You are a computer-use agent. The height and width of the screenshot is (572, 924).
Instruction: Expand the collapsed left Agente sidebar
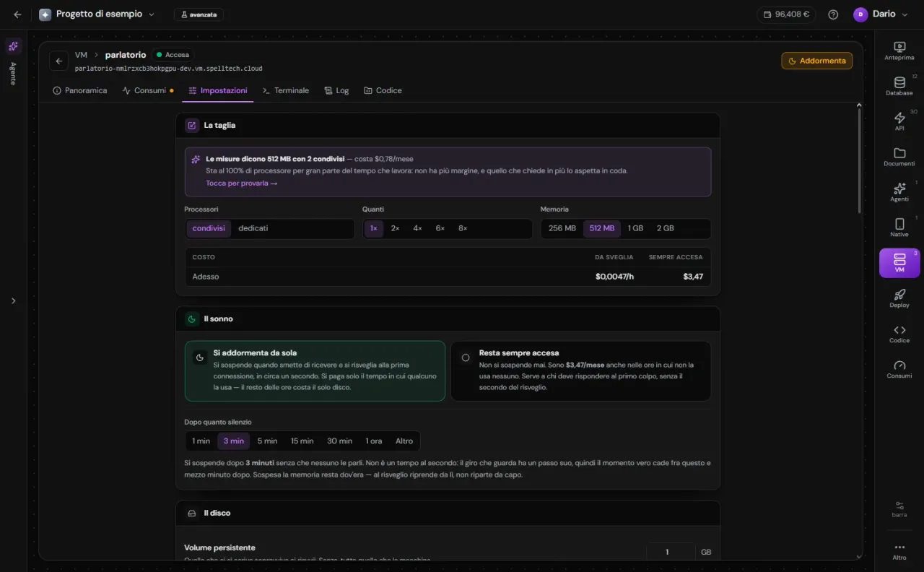coord(13,300)
